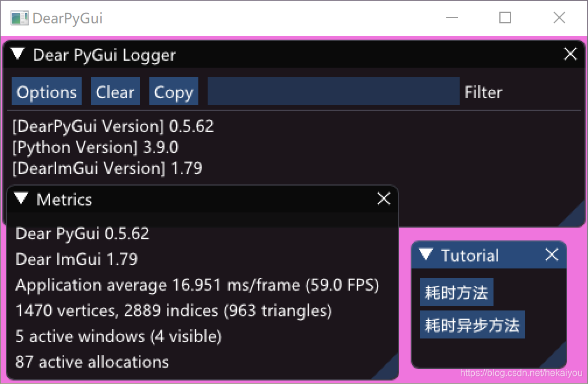588x384 pixels.
Task: Grab the Logger window resize grip
Action: pos(575,217)
